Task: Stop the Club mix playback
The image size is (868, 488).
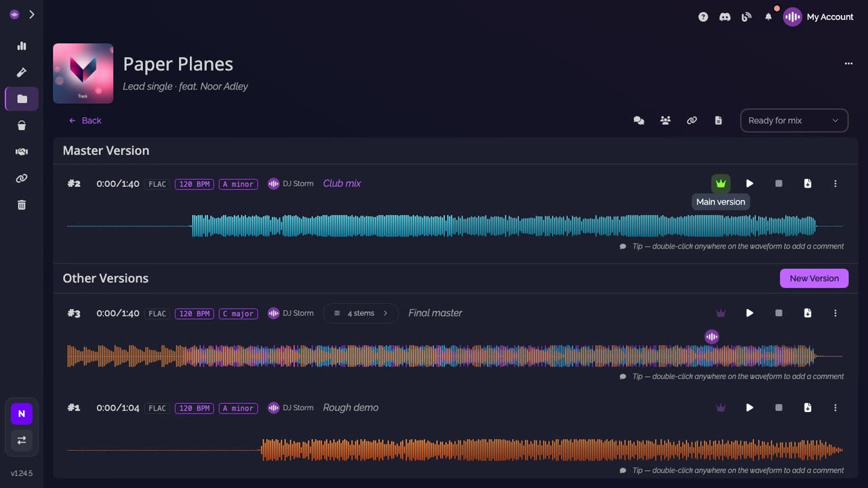Action: 778,184
